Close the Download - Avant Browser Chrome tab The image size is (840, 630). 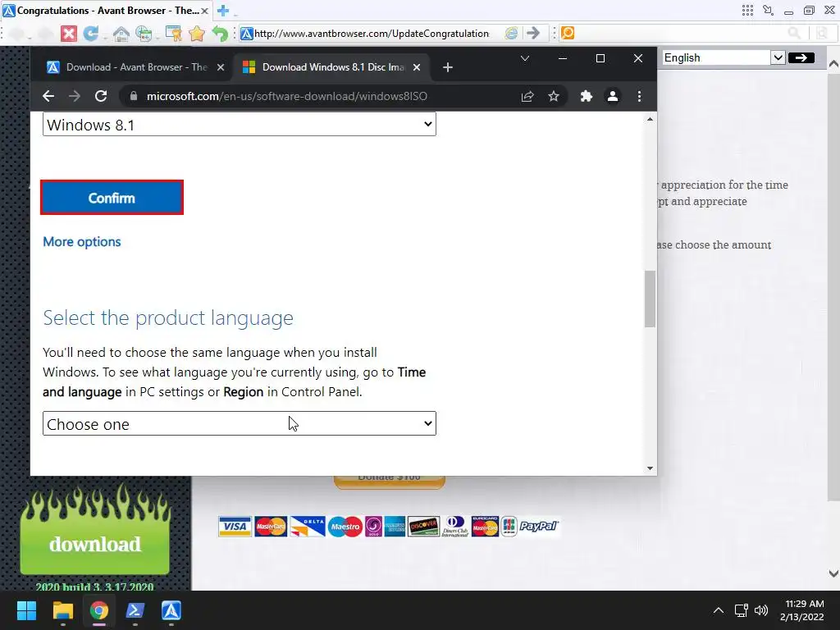(220, 67)
